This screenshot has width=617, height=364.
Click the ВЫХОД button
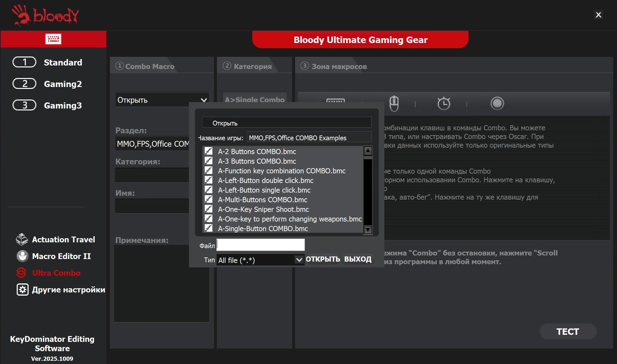coord(358,259)
